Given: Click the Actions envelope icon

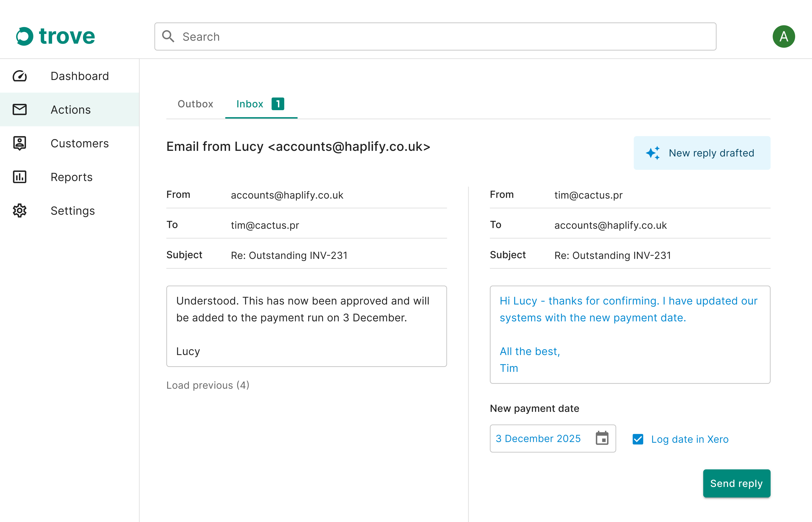Looking at the screenshot, I should 20,109.
